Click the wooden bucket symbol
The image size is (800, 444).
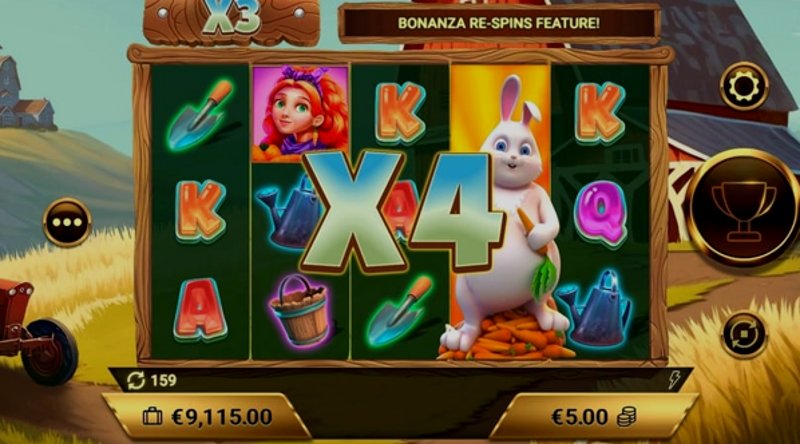click(298, 310)
